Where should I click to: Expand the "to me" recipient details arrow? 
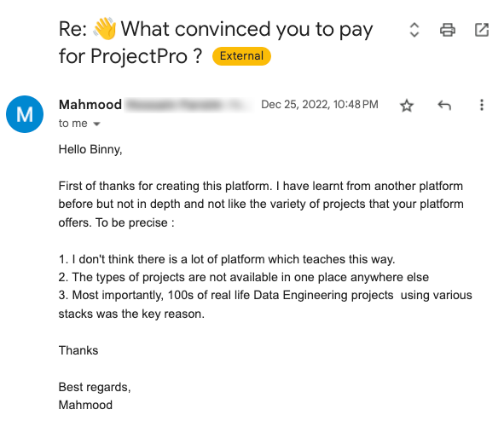[96, 124]
